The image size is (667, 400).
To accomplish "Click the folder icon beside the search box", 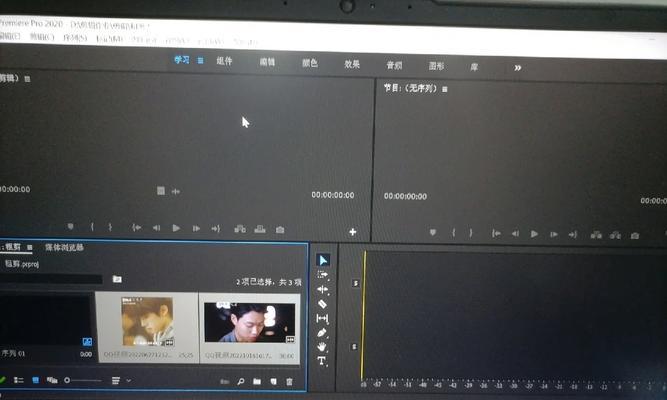I will (x=117, y=279).
